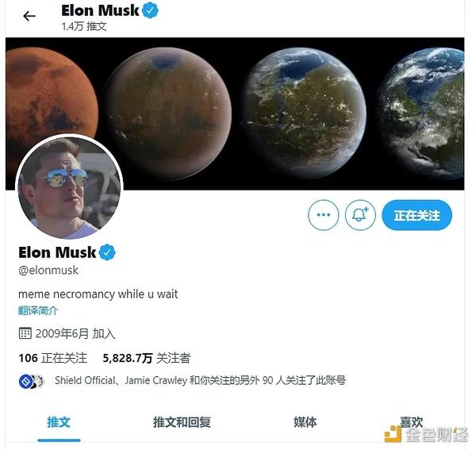Open the mutual followers list mentioning Jamie Crawley
The image size is (476, 450).
coord(200,380)
